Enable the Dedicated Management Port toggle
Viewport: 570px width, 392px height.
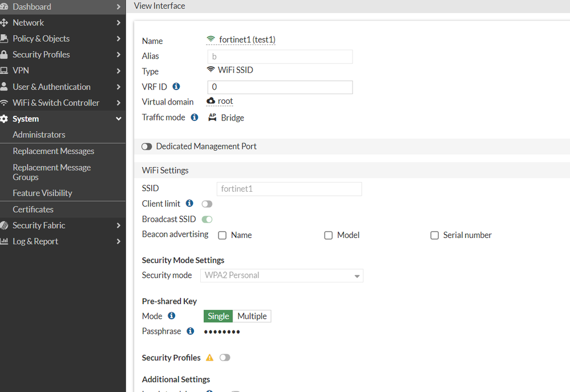point(147,147)
